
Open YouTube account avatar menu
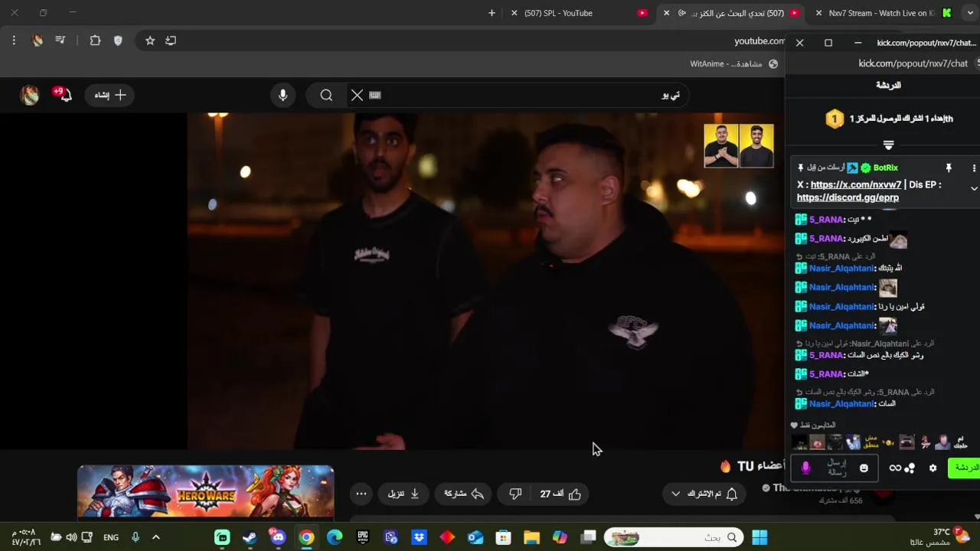30,95
